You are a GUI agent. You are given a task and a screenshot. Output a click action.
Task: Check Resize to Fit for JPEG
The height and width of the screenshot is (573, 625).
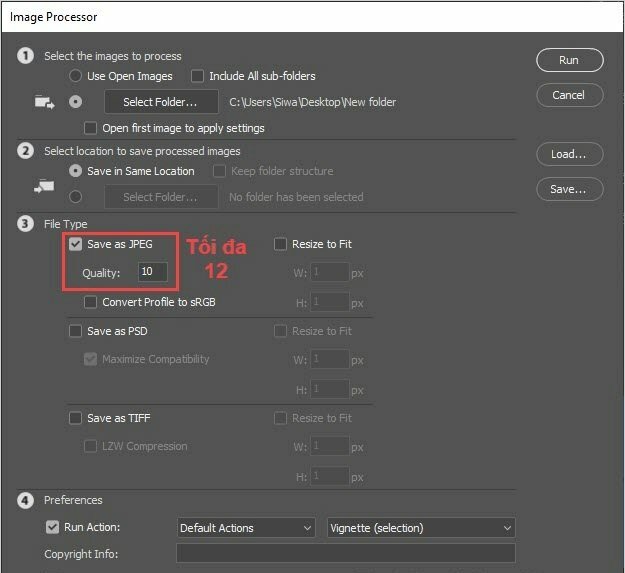coord(280,244)
